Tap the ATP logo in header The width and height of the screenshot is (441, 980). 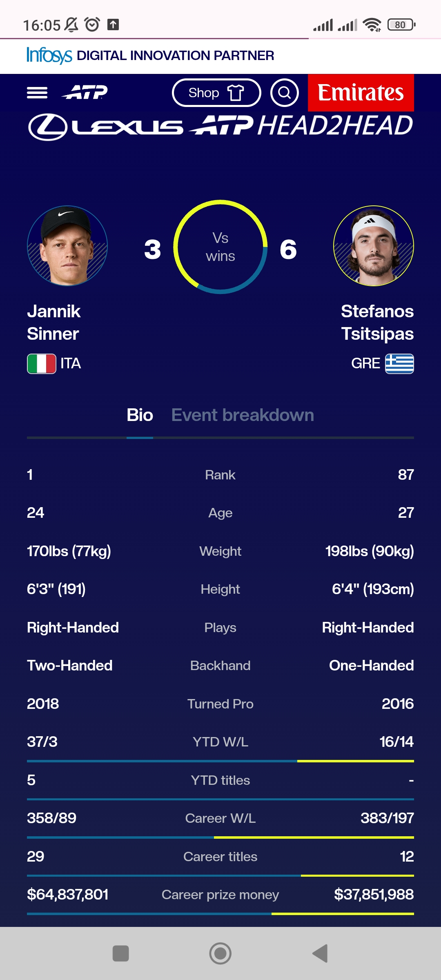click(x=85, y=92)
